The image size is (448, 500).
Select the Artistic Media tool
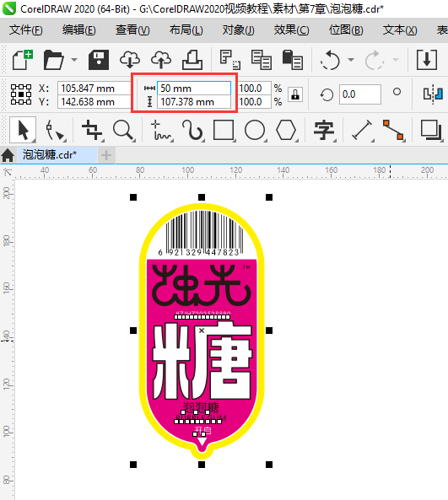click(192, 130)
